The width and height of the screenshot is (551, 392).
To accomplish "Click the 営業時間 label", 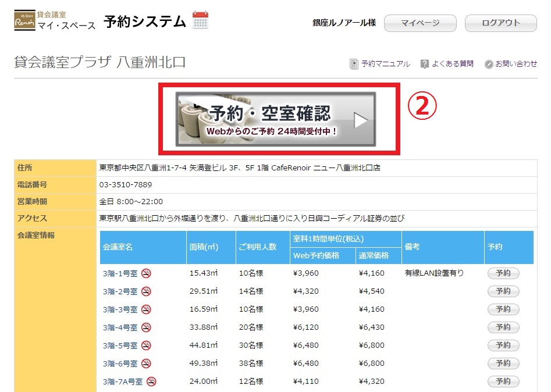I will [32, 202].
